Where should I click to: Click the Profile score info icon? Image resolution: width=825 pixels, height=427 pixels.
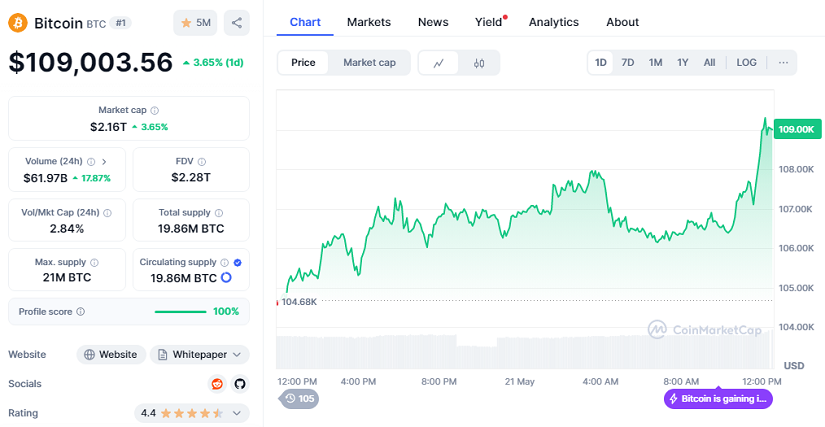81,312
